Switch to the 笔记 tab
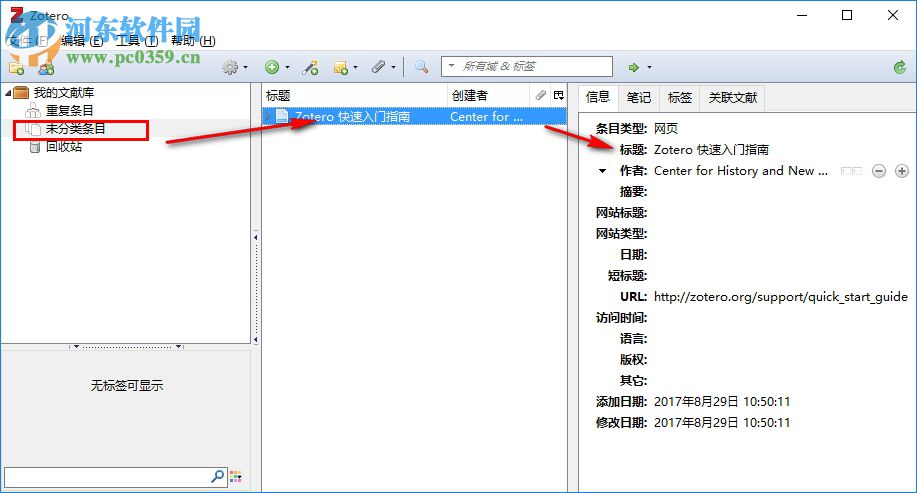 click(639, 98)
